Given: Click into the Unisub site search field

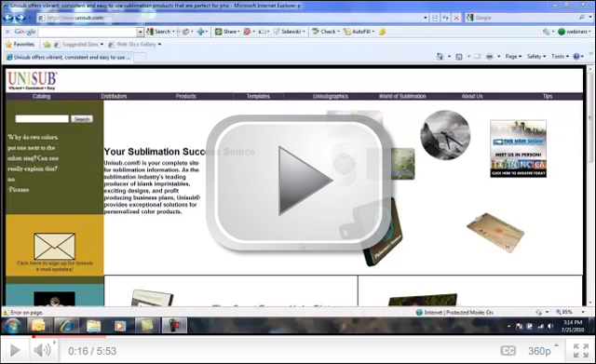Looking at the screenshot, I should pyautogui.click(x=42, y=119).
